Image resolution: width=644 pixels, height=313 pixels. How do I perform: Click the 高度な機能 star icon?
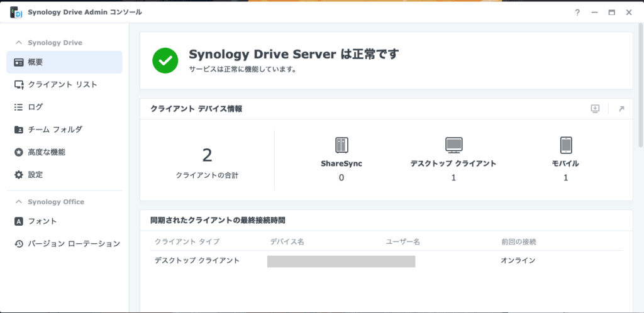coord(19,152)
